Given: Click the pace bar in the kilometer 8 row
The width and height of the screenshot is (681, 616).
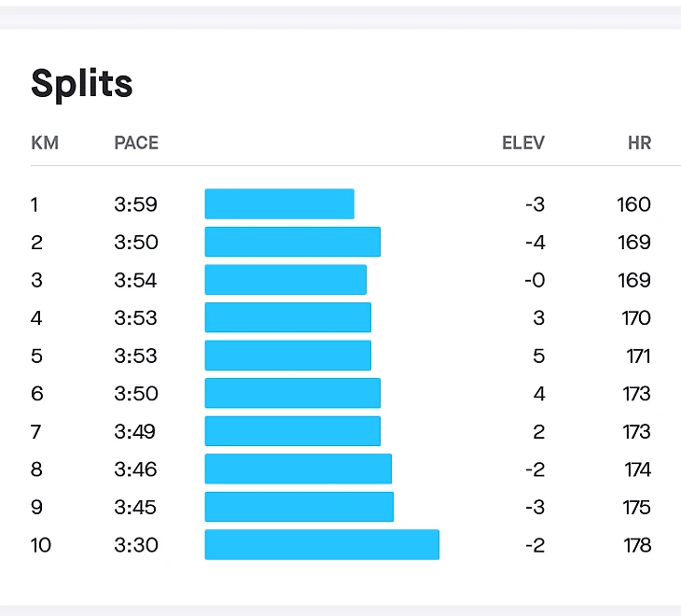Looking at the screenshot, I should click(298, 469).
